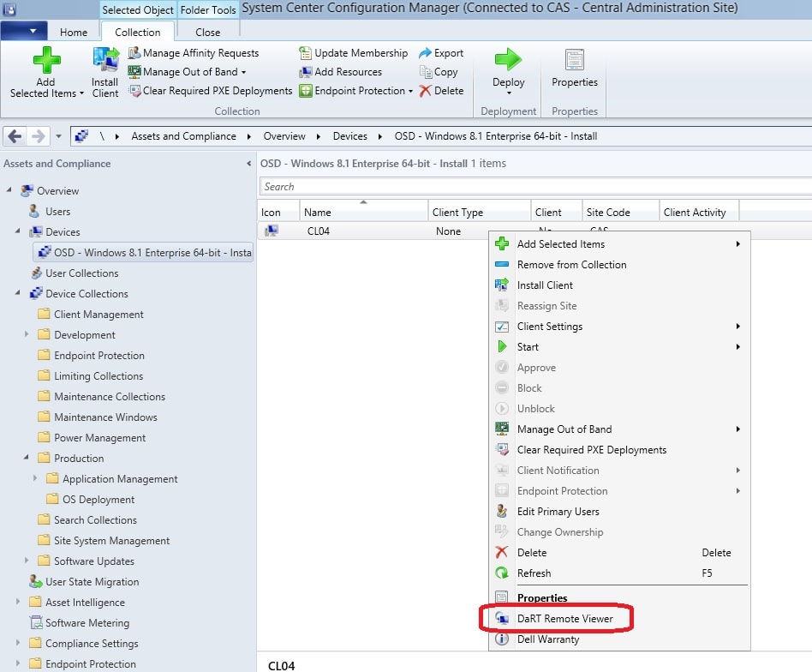The image size is (812, 672).
Task: Expand the Development folder node
Action: pyautogui.click(x=26, y=334)
